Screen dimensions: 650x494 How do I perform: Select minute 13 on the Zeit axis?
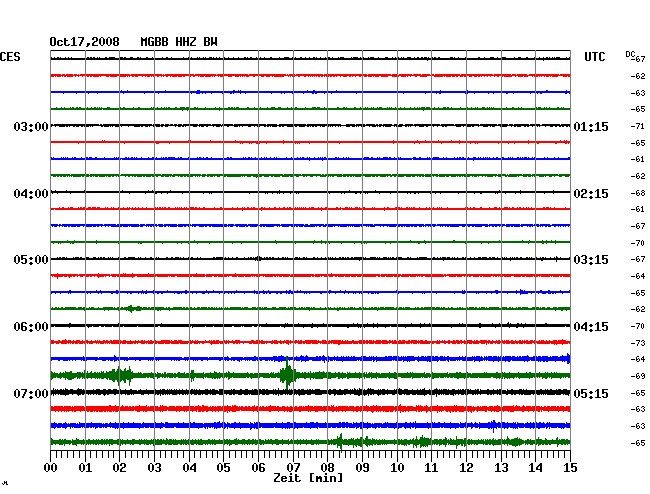(x=501, y=468)
